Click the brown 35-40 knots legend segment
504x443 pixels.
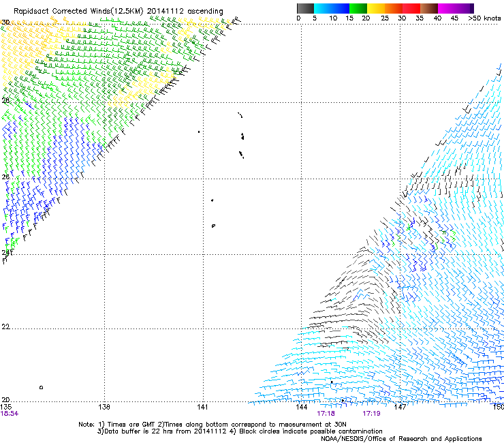tap(429, 8)
